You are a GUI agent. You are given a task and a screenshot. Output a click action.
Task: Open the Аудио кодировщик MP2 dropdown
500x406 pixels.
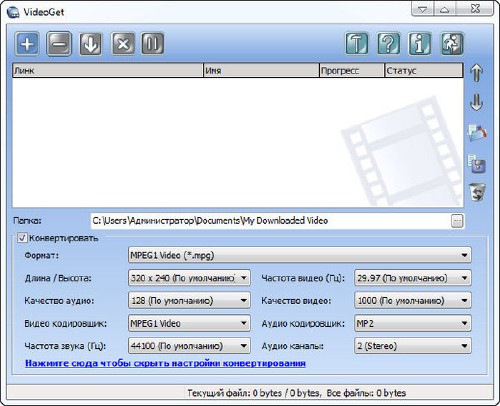pyautogui.click(x=413, y=323)
